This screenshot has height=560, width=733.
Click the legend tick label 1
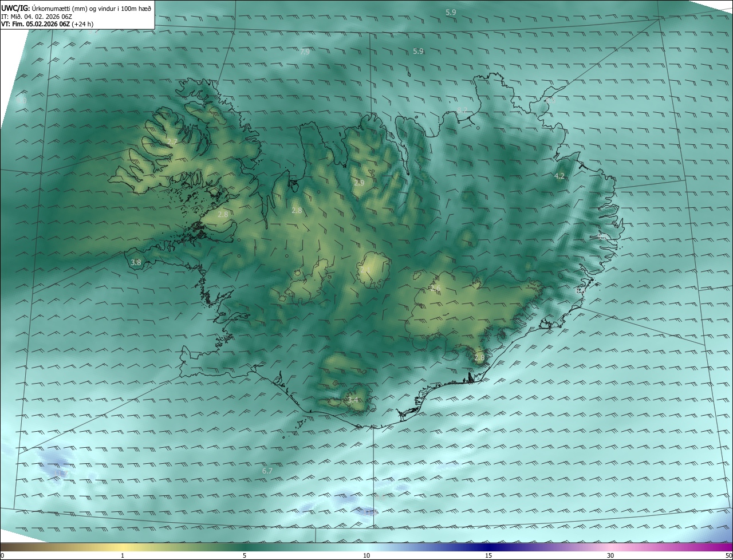(123, 555)
